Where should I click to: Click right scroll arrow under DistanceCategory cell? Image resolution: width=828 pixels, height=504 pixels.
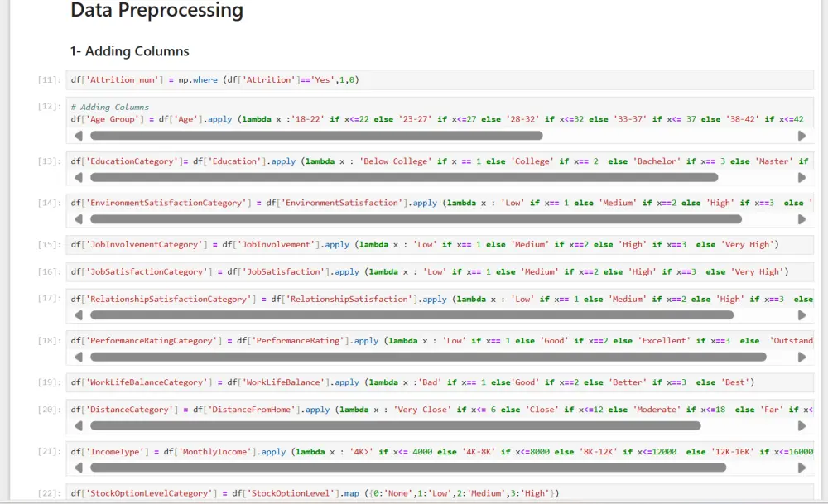point(802,426)
